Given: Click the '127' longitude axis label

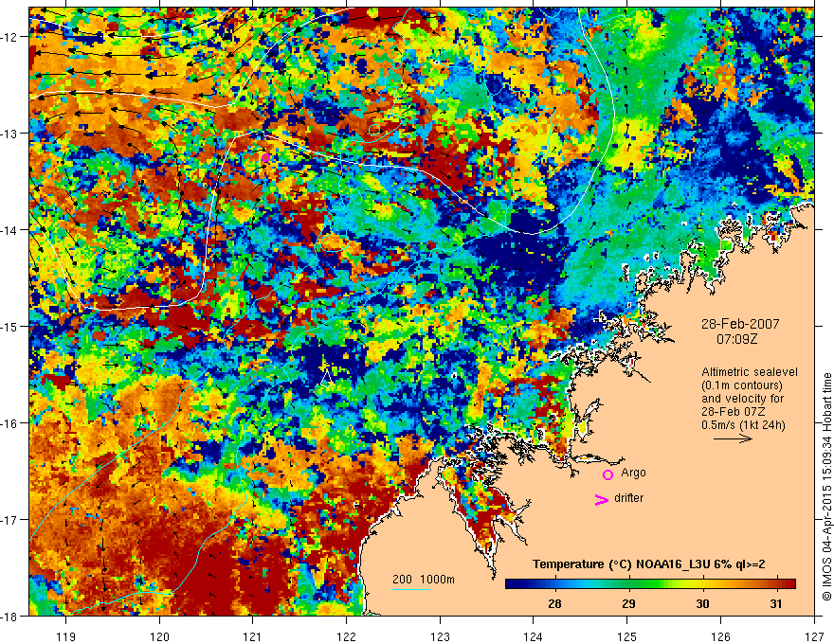Looking at the screenshot, I should (814, 636).
